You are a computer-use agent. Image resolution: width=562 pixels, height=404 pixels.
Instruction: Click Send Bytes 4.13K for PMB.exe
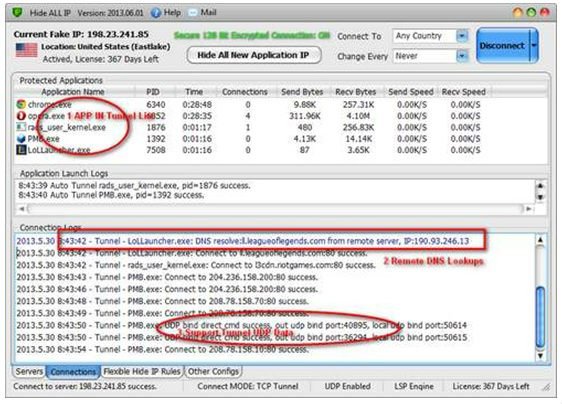(304, 138)
